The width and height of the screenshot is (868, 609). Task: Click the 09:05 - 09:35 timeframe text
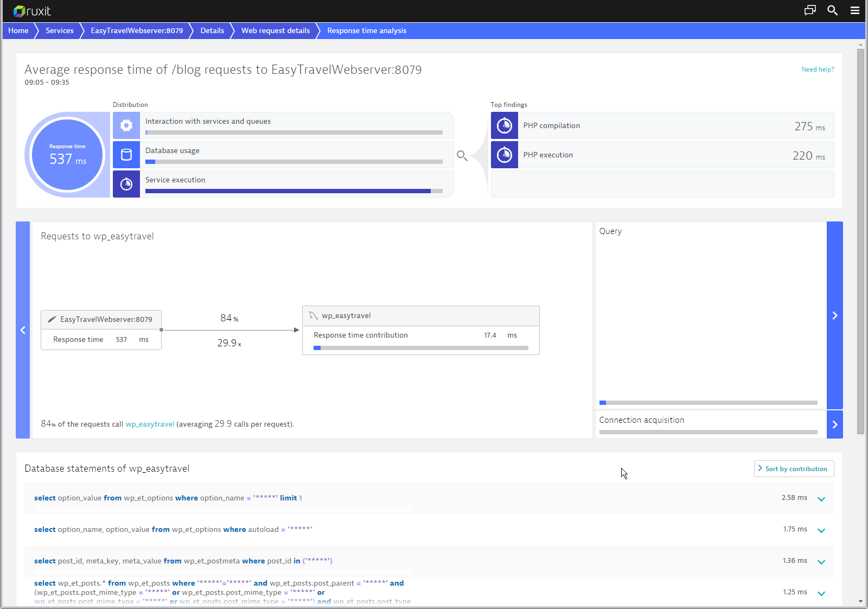pos(47,83)
